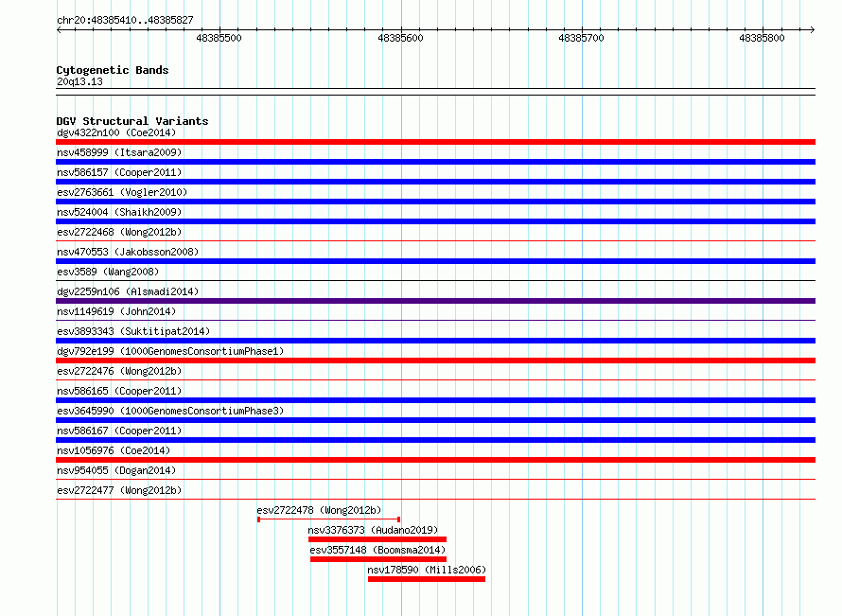Click the red bar under esv3557148
The image size is (842, 616).
click(x=378, y=559)
